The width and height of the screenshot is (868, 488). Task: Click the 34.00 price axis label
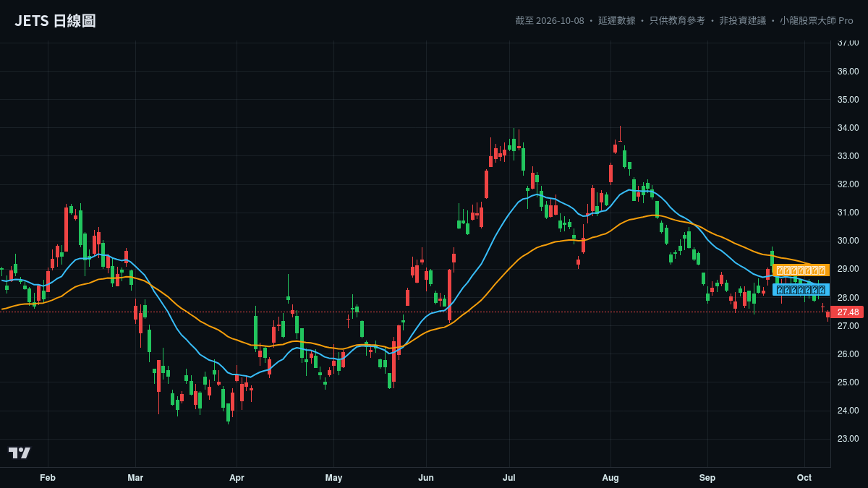[848, 128]
